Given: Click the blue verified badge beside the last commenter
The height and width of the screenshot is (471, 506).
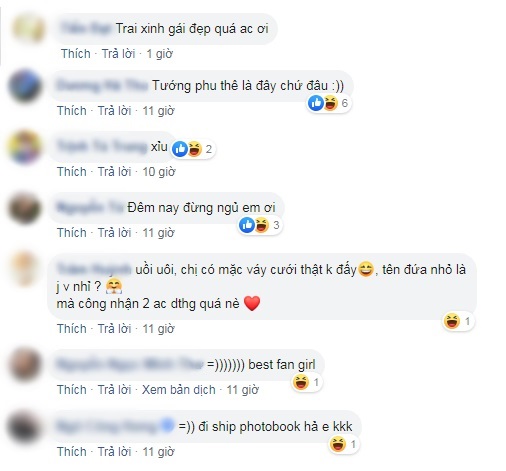Looking at the screenshot, I should [168, 426].
